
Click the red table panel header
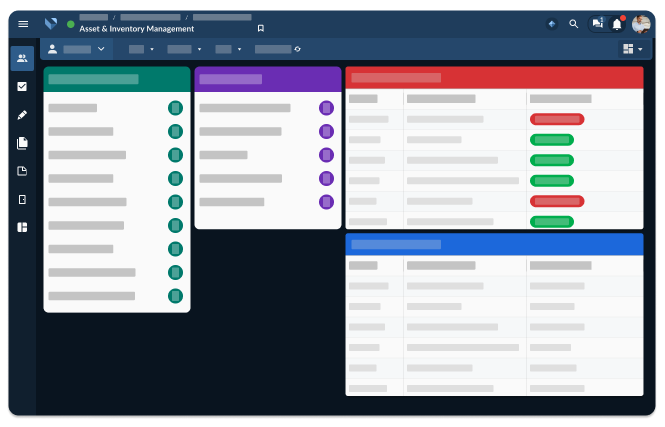(495, 78)
